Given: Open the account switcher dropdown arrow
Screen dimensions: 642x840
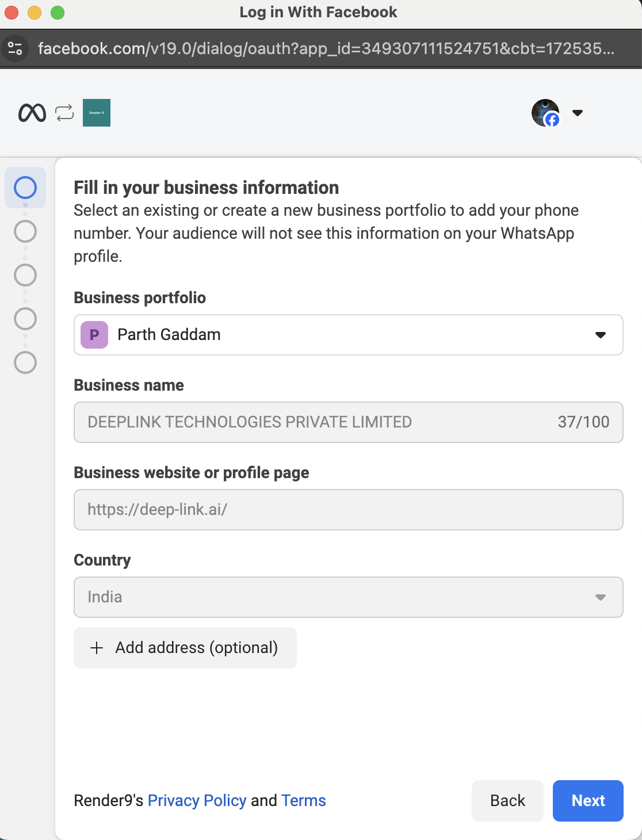Looking at the screenshot, I should point(578,113).
